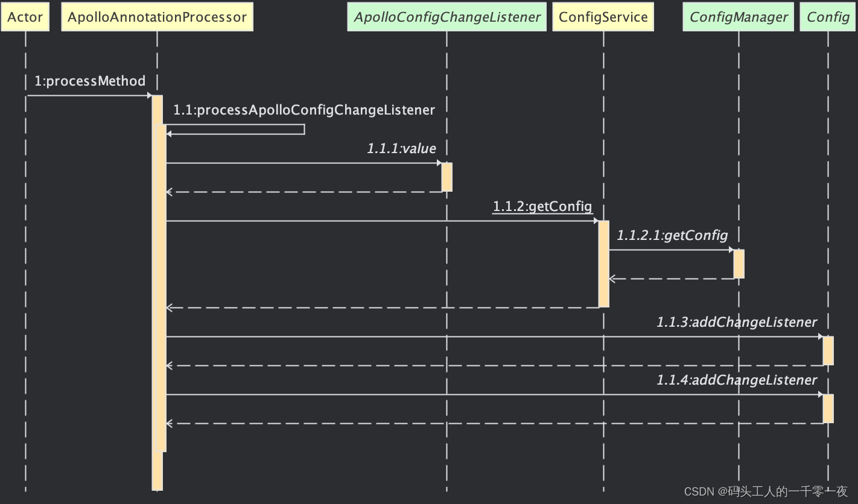
Task: Select the ApolloAnnotationProcessor participant box
Action: pos(157,17)
